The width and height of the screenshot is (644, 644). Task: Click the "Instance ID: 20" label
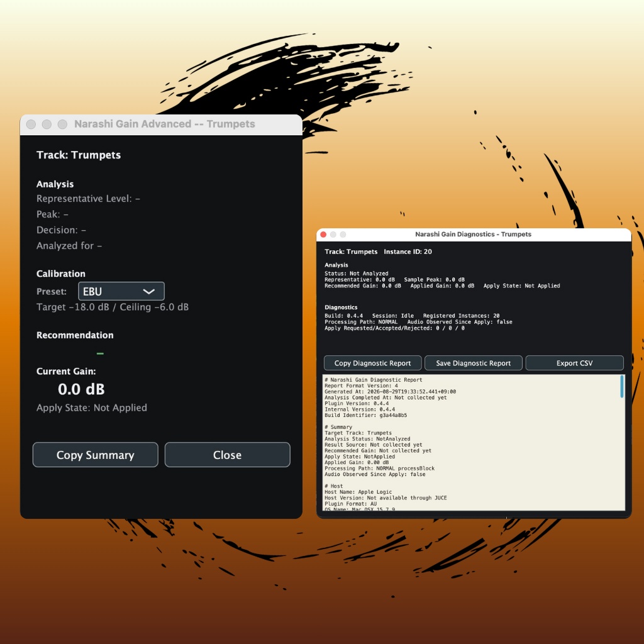point(408,252)
